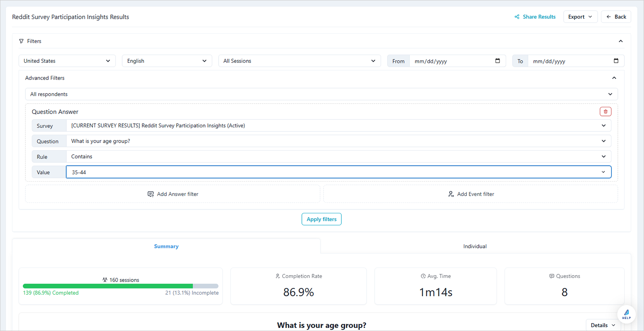Click Add Event filter button
This screenshot has width=644, height=331.
pos(471,194)
